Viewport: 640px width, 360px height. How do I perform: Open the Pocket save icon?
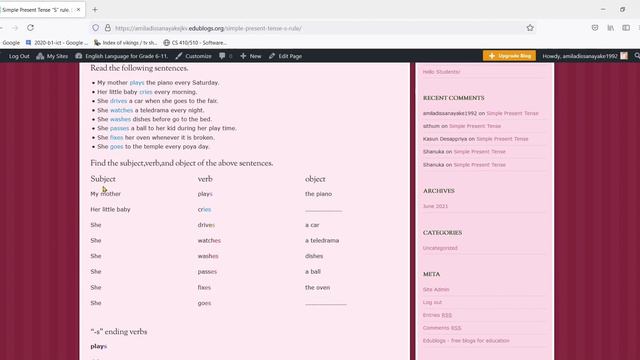pyautogui.click(x=595, y=28)
